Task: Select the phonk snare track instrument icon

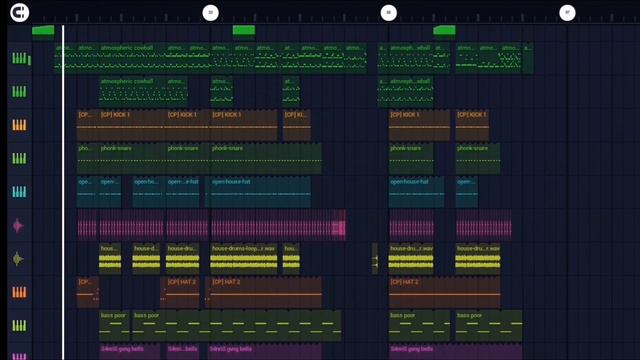Action: tap(19, 158)
